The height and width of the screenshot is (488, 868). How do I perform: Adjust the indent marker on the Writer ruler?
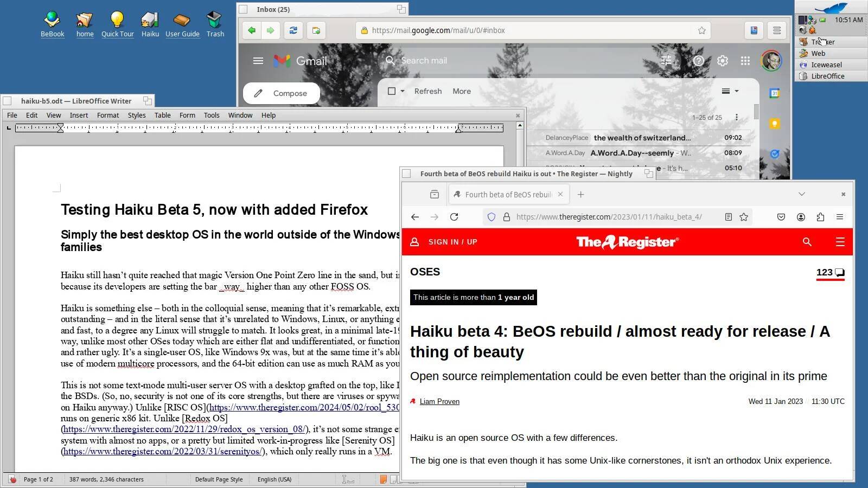[x=60, y=128]
